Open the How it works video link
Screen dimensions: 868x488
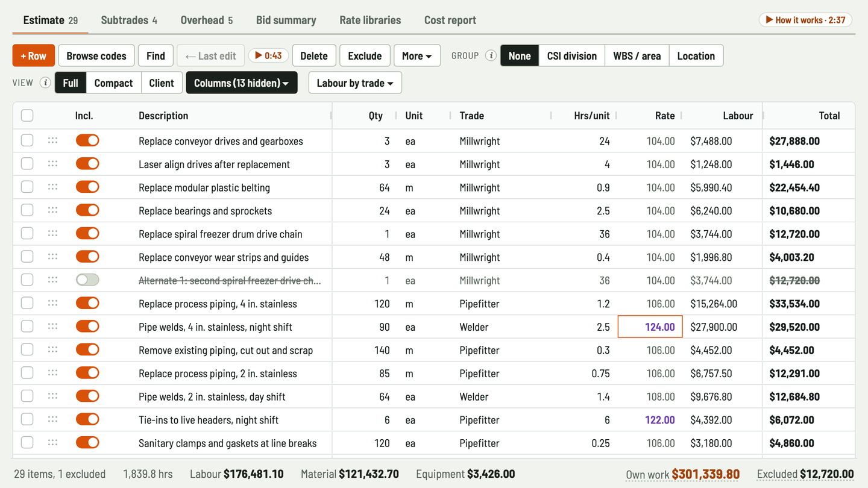click(x=805, y=20)
